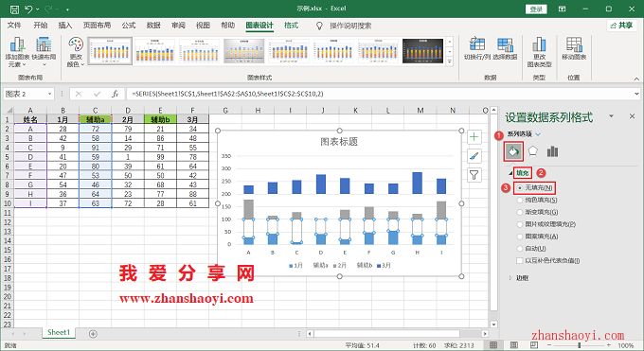Click the chart title text
The image size is (644, 351).
click(339, 142)
